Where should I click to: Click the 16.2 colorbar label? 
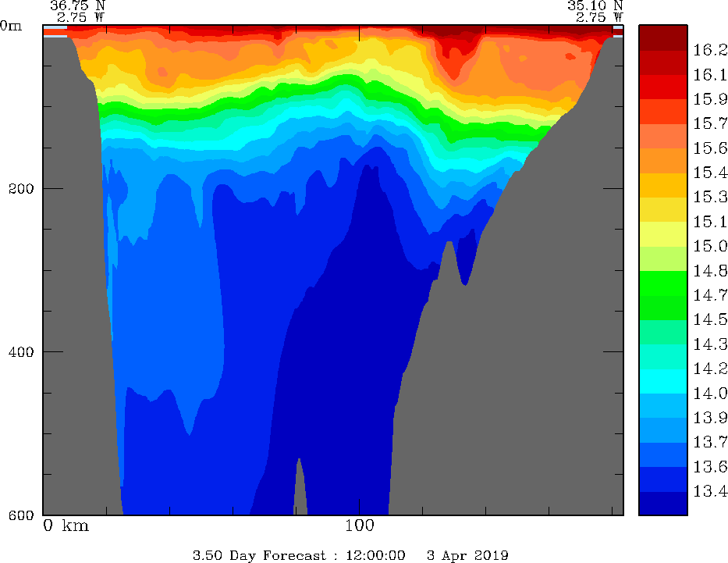coord(709,50)
